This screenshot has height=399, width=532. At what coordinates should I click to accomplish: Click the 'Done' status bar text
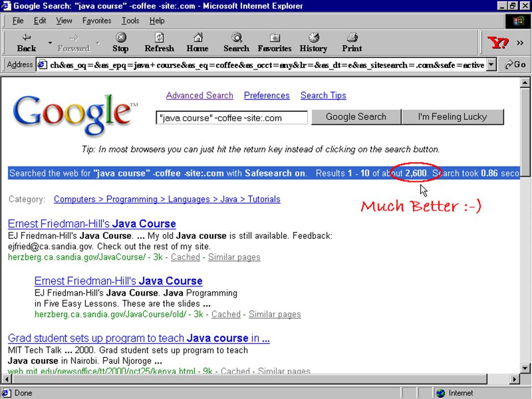click(x=23, y=393)
